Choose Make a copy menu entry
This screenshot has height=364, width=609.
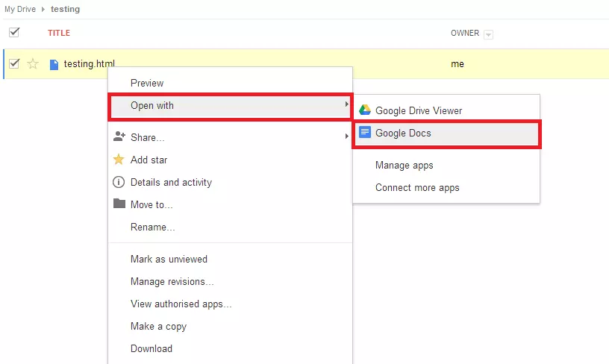click(158, 327)
